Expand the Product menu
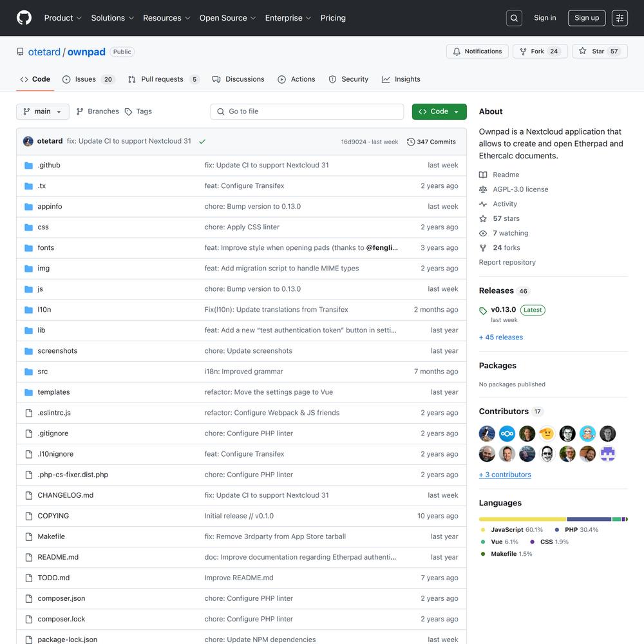 tap(63, 18)
